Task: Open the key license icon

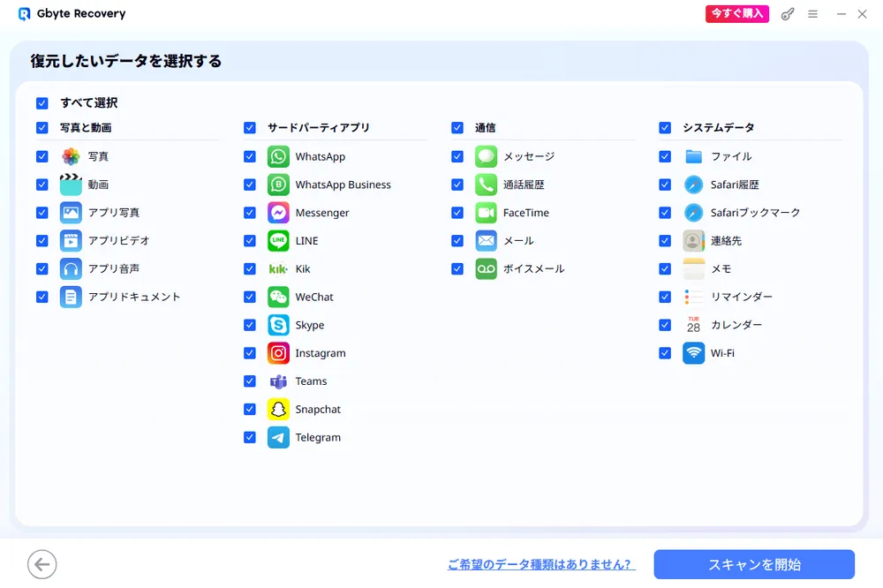Action: click(x=788, y=14)
